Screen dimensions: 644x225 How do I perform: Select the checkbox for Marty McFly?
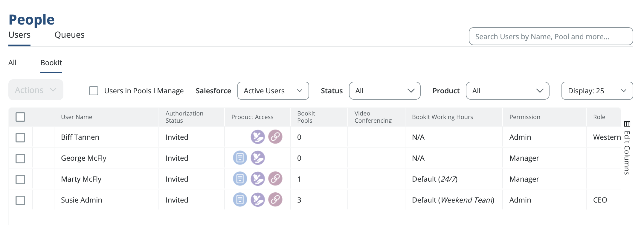click(20, 180)
